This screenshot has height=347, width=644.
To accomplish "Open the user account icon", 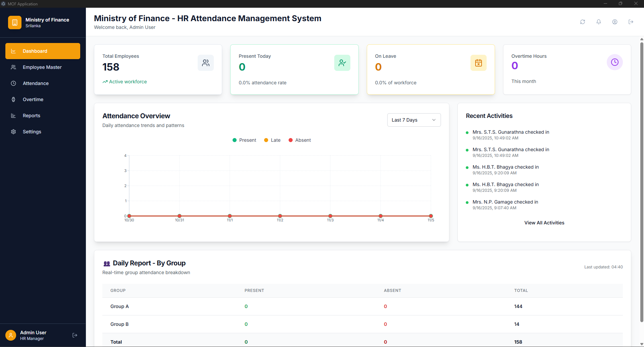I will click(x=615, y=22).
